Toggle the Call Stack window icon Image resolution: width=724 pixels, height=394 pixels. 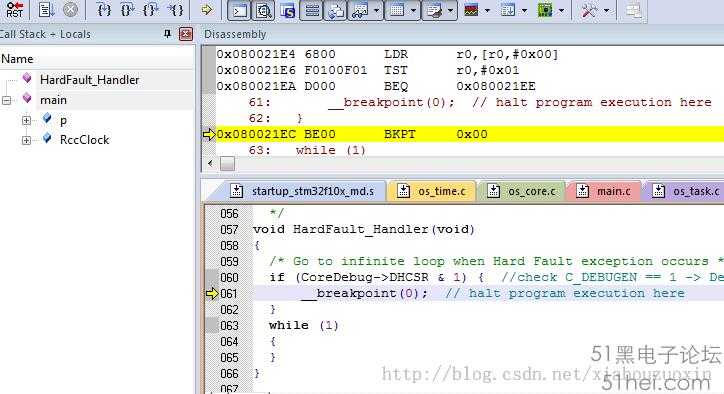pos(336,10)
